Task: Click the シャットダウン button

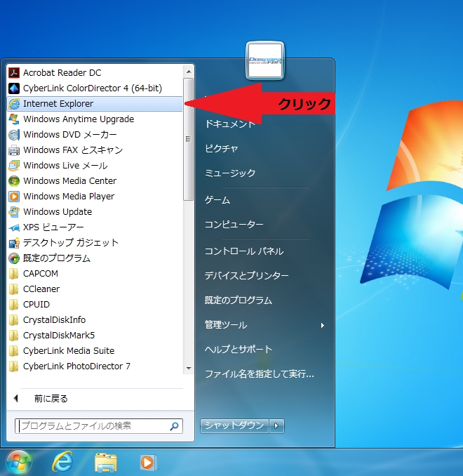Action: pos(234,426)
